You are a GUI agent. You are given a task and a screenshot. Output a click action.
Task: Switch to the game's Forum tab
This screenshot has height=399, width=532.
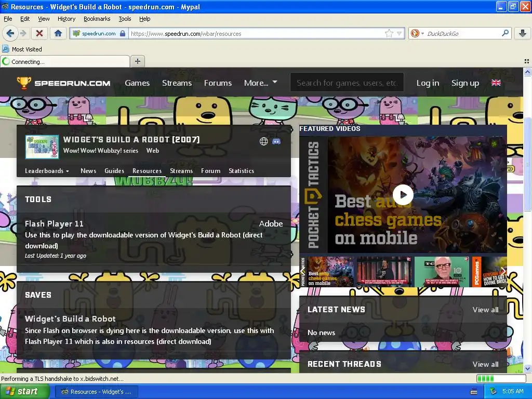[x=210, y=170]
